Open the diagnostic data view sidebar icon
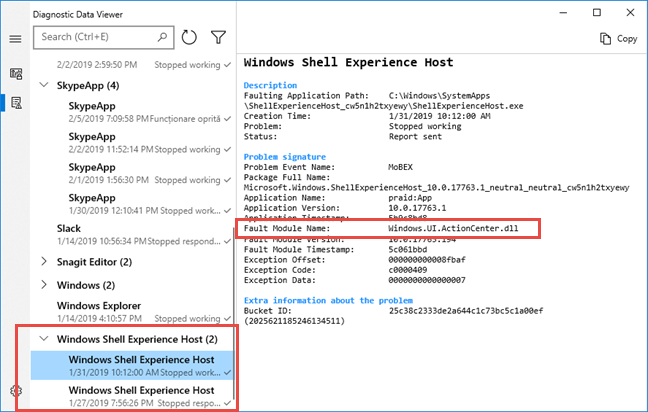This screenshot has width=648, height=412. tap(16, 74)
